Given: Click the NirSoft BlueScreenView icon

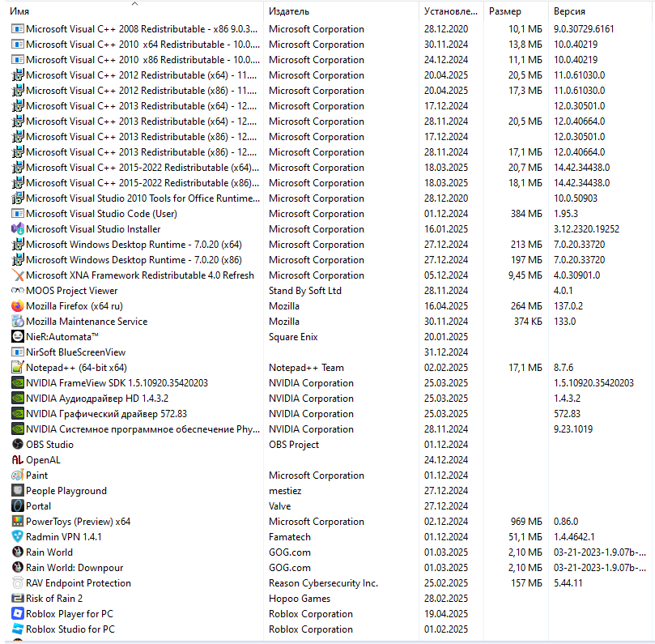Looking at the screenshot, I should [18, 352].
